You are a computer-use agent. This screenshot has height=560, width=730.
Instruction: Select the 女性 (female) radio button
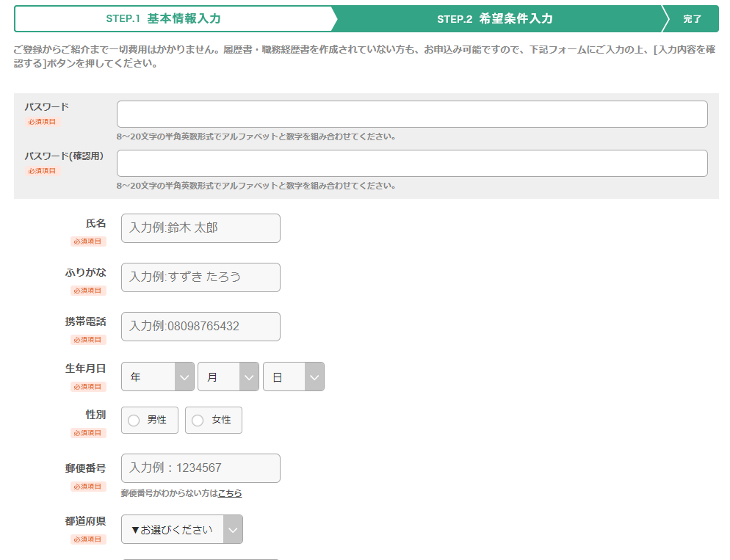click(195, 420)
